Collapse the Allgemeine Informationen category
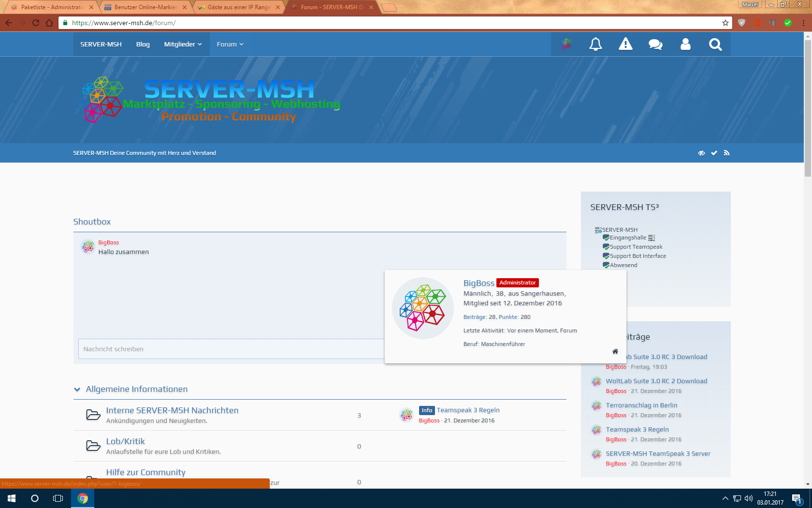Image resolution: width=812 pixels, height=508 pixels. pos(77,389)
